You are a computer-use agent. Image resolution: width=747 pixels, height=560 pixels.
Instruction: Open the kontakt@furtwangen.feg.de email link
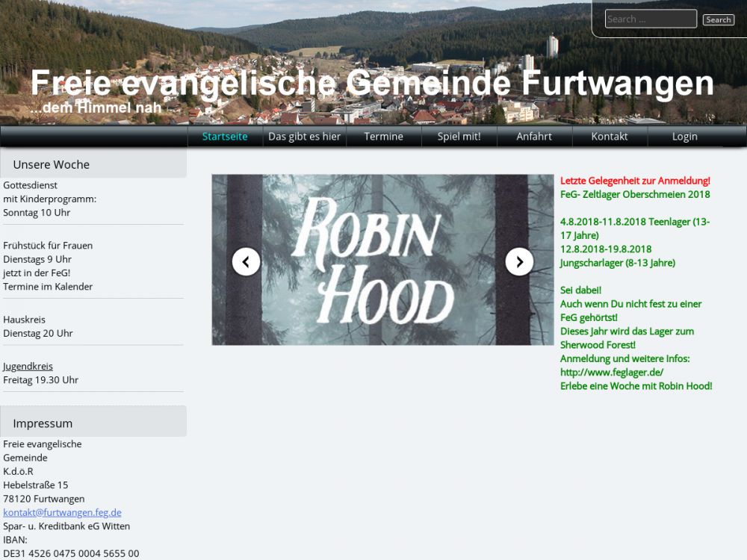coord(63,512)
